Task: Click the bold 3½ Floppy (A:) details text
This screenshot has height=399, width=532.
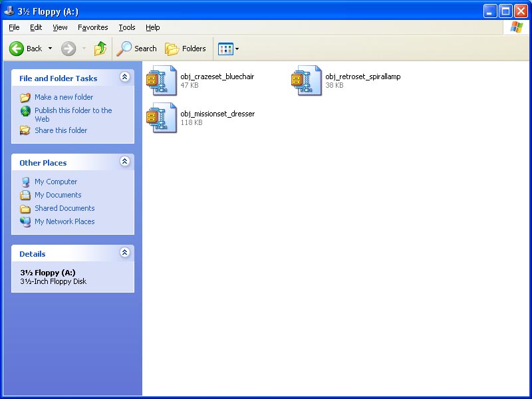Action: click(48, 273)
